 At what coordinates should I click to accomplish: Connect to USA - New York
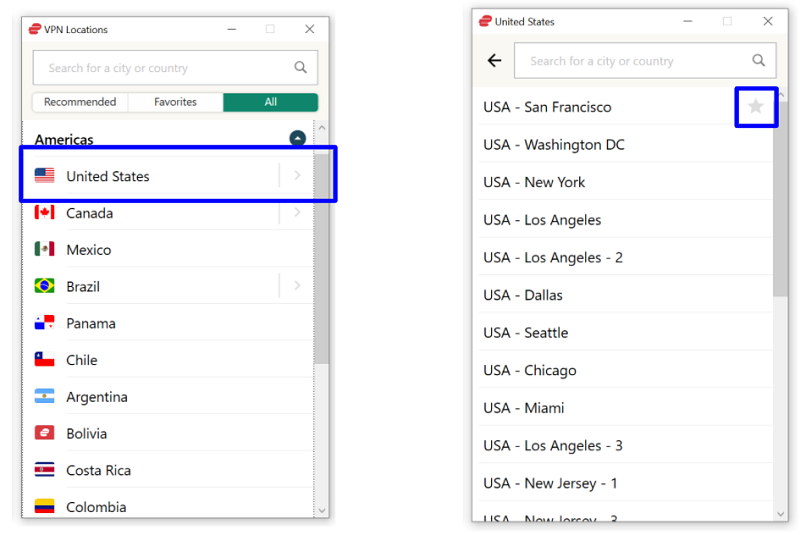coord(535,182)
